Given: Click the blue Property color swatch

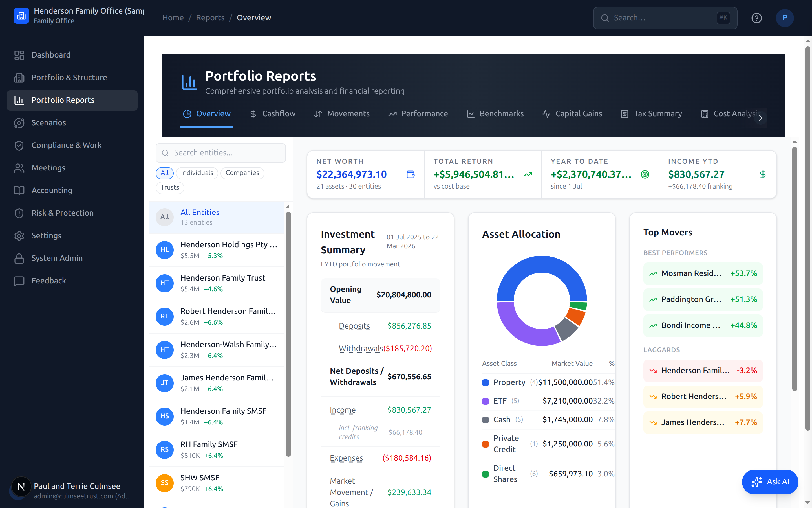Looking at the screenshot, I should [x=485, y=383].
